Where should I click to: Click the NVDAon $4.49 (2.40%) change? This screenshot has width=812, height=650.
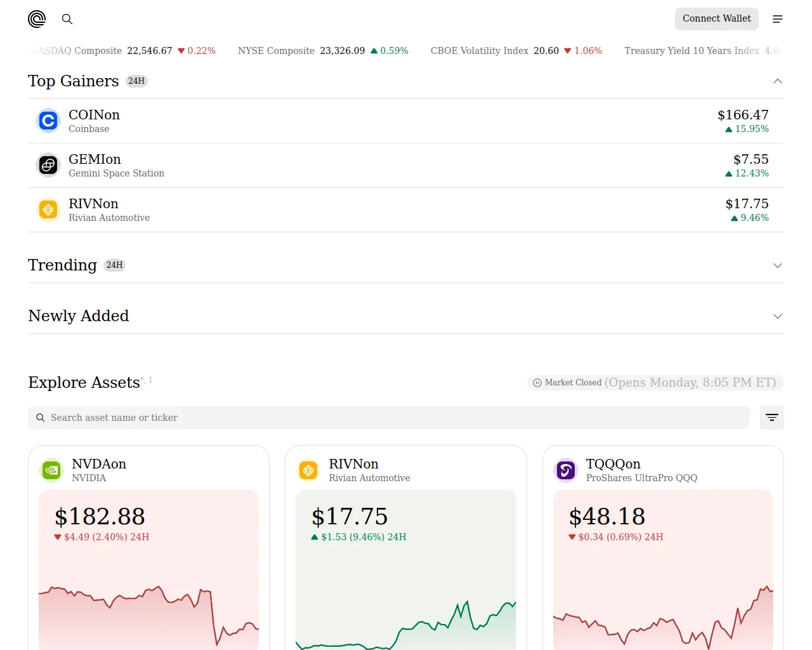pyautogui.click(x=102, y=537)
